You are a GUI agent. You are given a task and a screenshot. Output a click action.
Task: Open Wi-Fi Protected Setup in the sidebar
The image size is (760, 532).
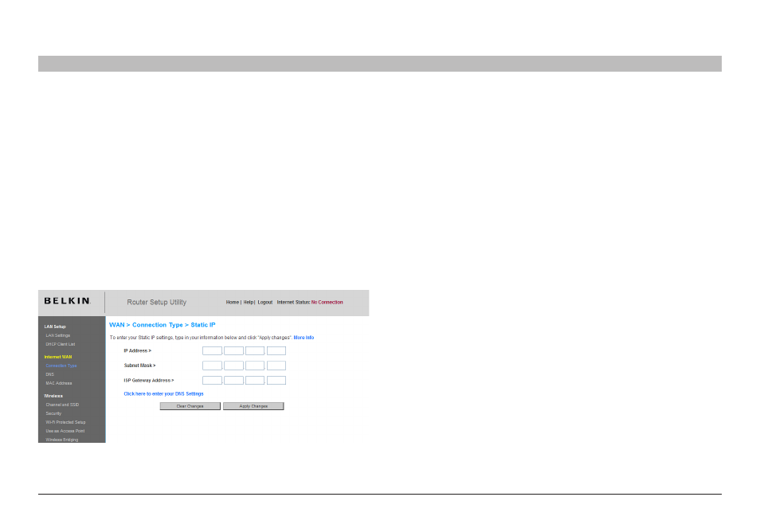point(65,422)
